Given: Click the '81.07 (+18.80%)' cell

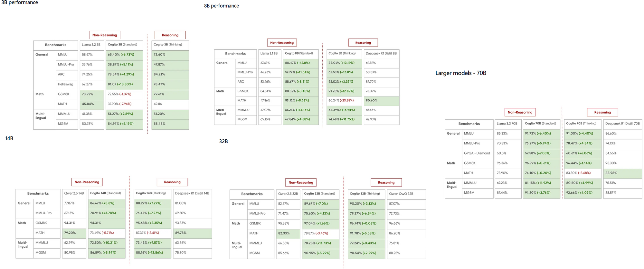Looking at the screenshot, I should [x=124, y=85].
